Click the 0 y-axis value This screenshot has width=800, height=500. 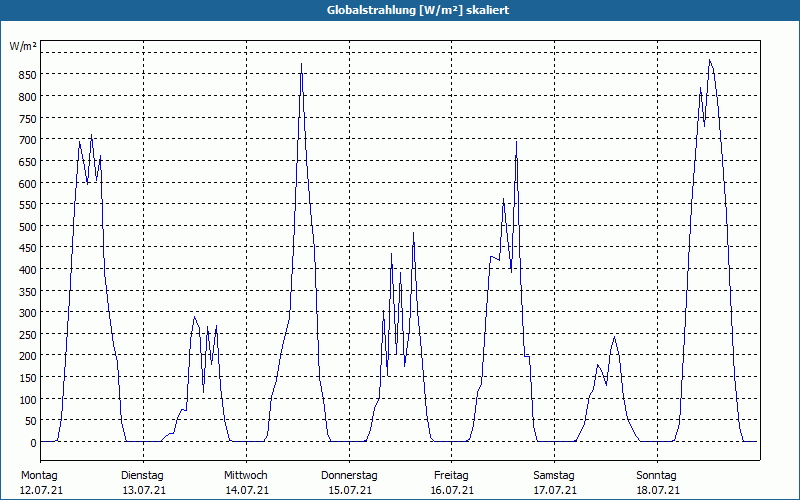pyautogui.click(x=33, y=443)
